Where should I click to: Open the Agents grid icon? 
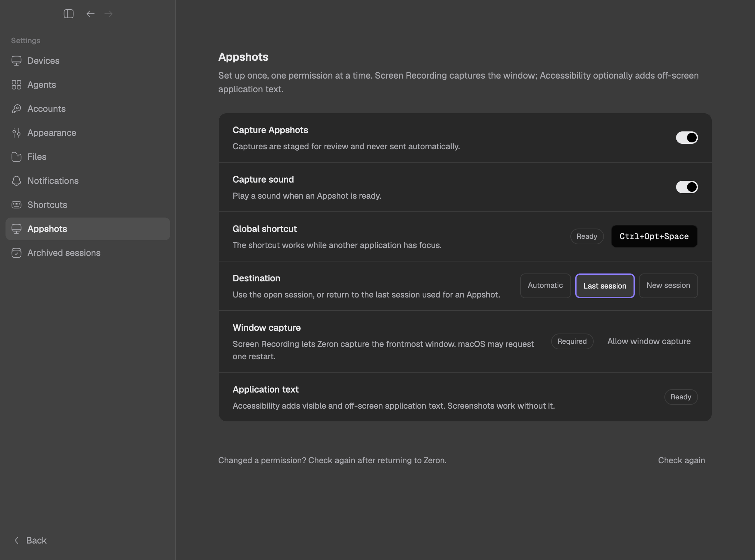[x=16, y=85]
